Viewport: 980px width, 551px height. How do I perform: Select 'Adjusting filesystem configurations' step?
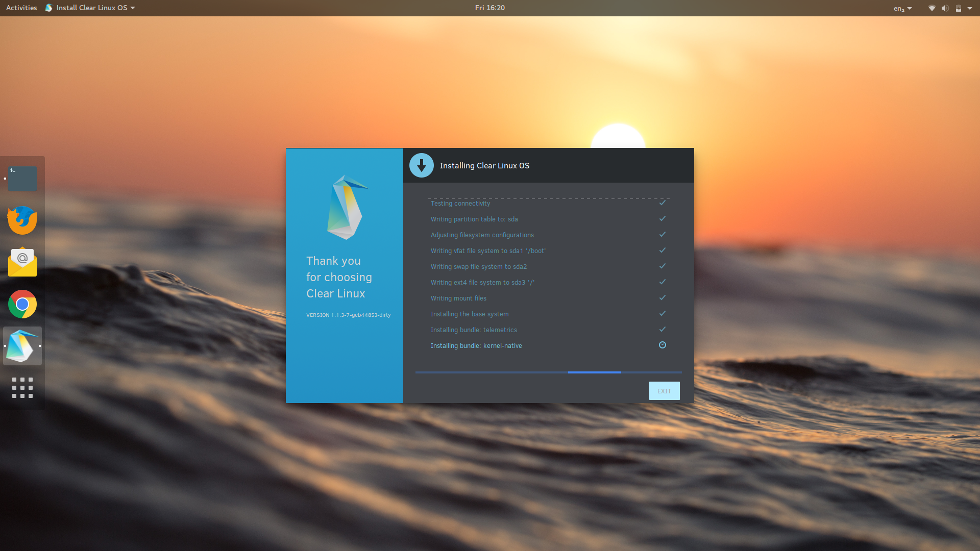click(482, 235)
